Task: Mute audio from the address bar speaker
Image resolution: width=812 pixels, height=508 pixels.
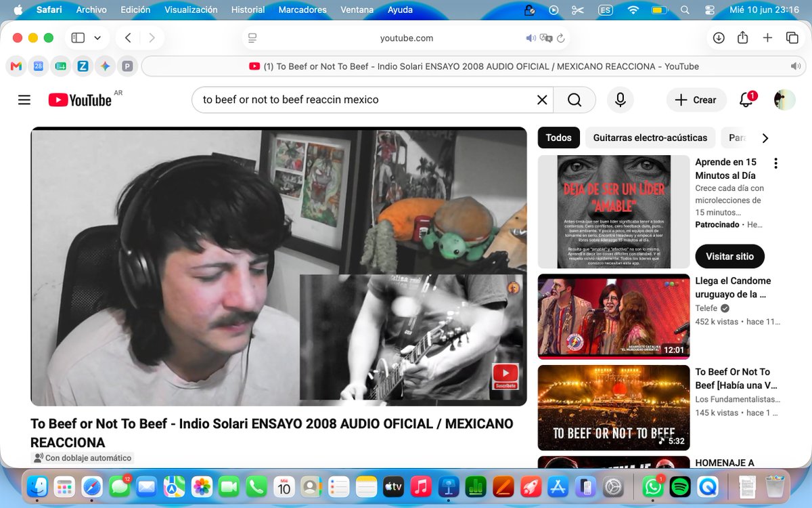Action: pos(531,38)
